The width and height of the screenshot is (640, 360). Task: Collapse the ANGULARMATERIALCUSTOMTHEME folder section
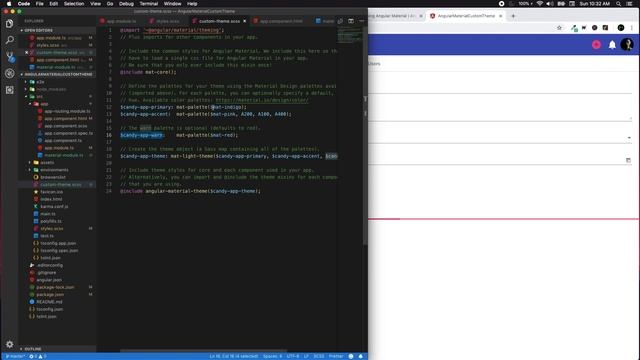pyautogui.click(x=56, y=74)
